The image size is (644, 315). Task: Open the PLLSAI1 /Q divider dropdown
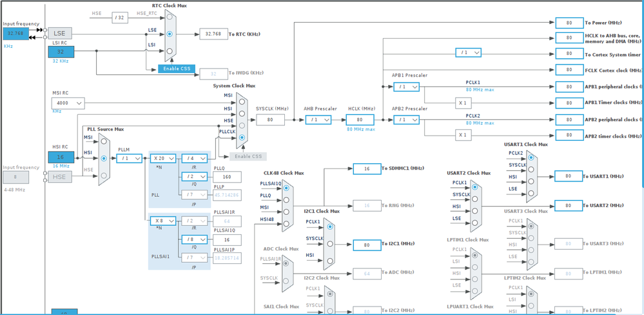coord(195,239)
